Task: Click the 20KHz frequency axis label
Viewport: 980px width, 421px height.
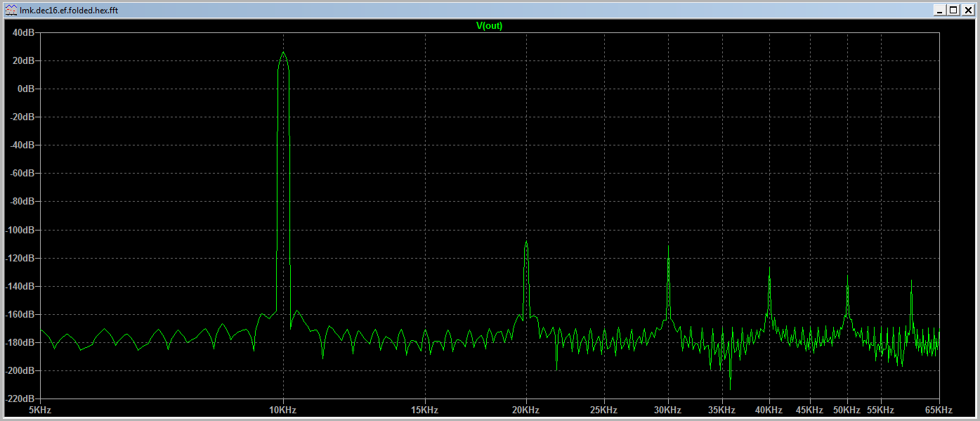Action: tap(525, 410)
